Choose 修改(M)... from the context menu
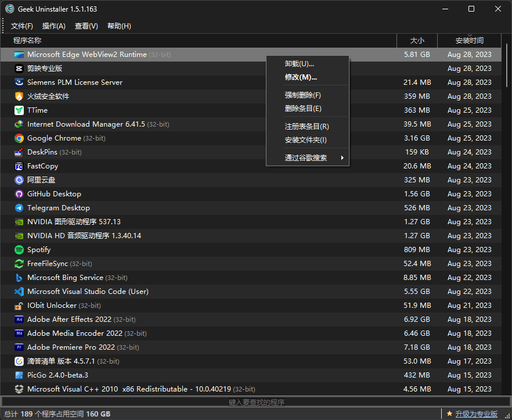 click(308, 77)
